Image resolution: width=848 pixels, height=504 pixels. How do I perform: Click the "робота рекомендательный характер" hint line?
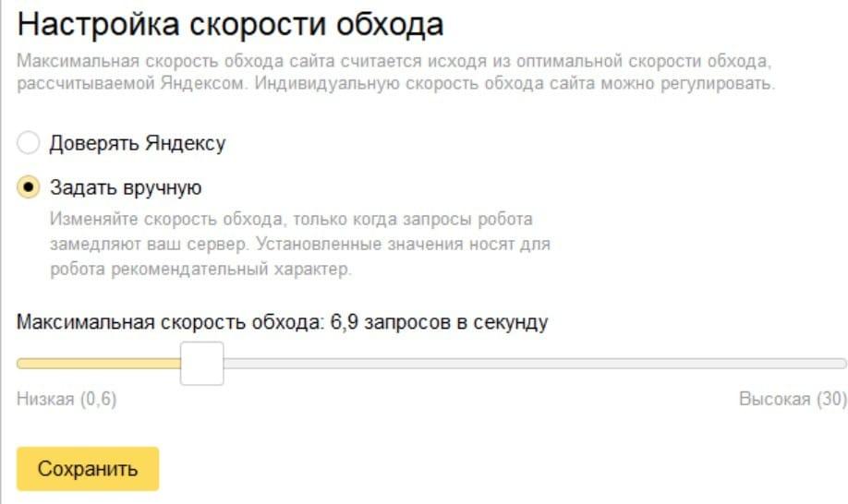pos(201,270)
